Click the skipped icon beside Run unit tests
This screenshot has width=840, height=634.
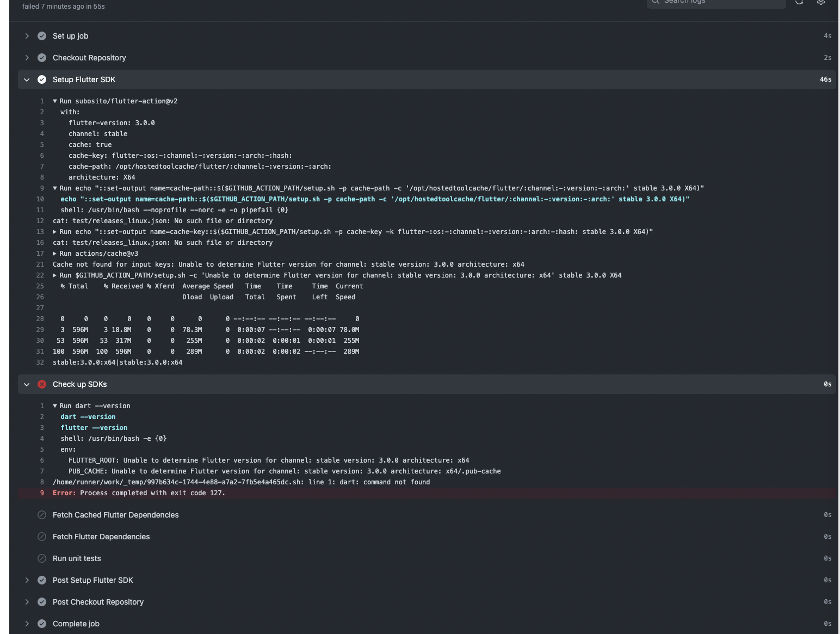(x=42, y=558)
